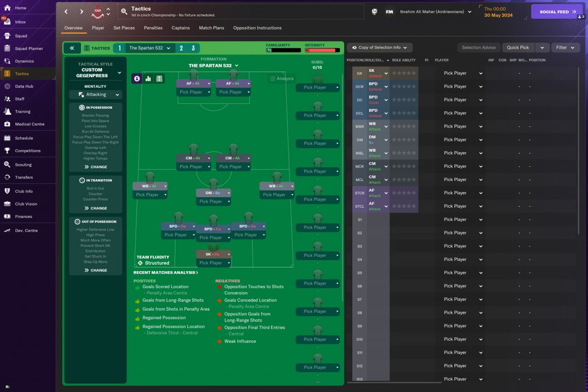Open the SK Defend role dropdown on the pitch
Screen dimensions: 588x392
[214, 254]
